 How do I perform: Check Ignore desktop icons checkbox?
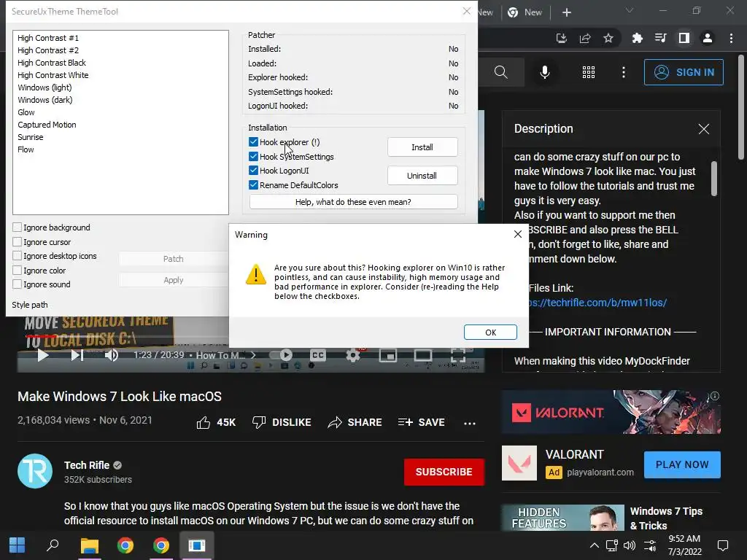18,256
